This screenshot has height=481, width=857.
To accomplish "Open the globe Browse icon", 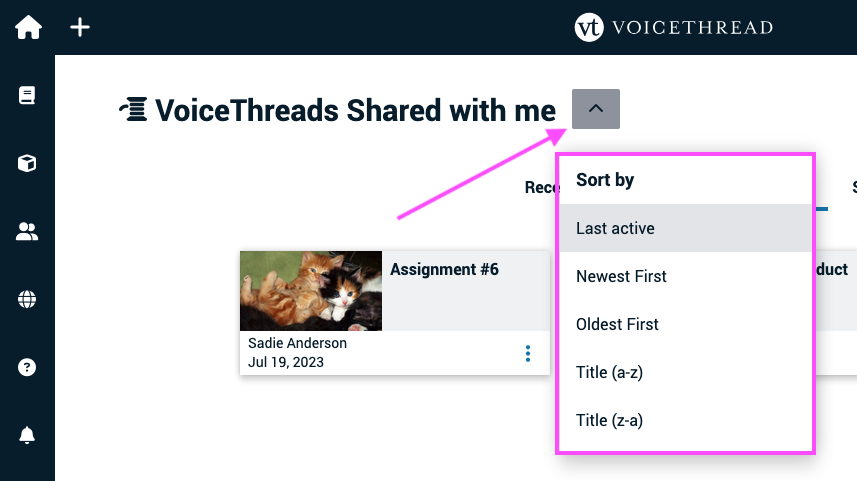I will point(27,299).
